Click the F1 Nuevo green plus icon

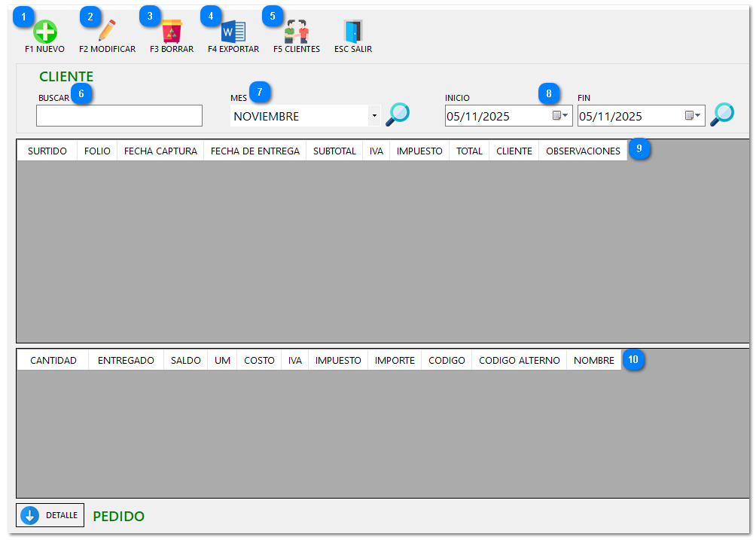click(45, 32)
